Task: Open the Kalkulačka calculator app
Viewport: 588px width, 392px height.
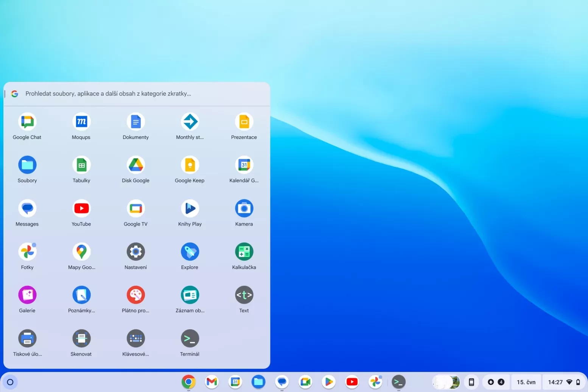Action: point(244,252)
